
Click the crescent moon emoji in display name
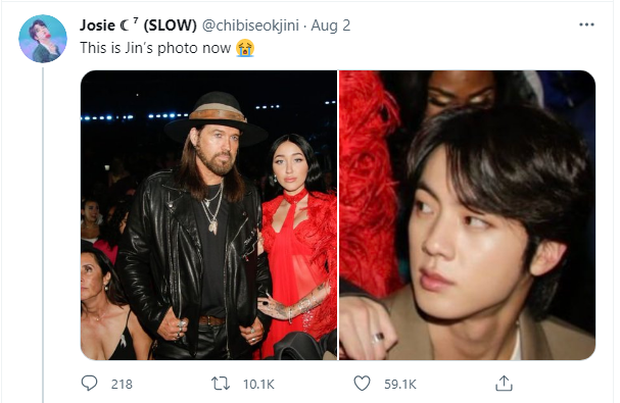[125, 26]
